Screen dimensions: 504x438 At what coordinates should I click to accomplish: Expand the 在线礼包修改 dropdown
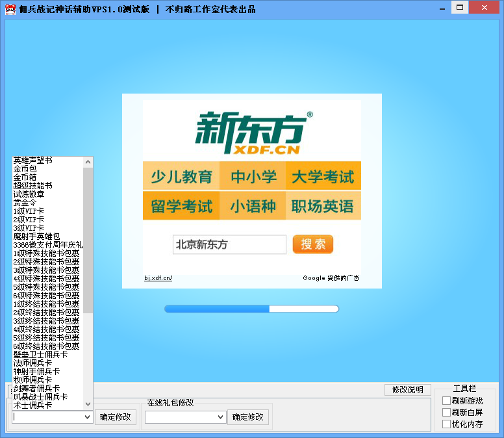(220, 417)
